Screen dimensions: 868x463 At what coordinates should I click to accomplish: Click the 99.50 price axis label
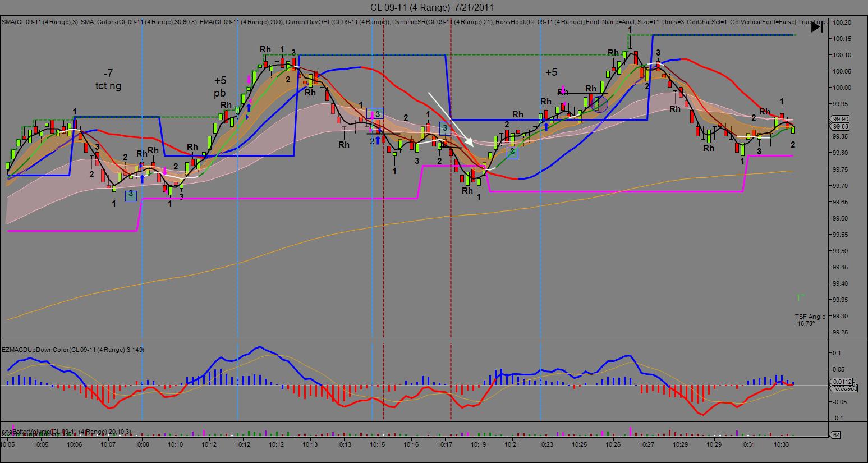point(842,251)
